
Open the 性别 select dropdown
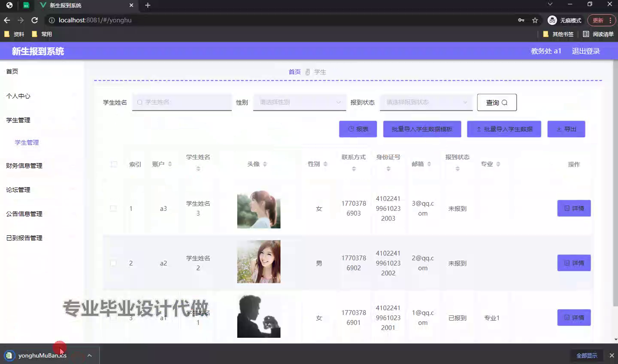pyautogui.click(x=300, y=102)
